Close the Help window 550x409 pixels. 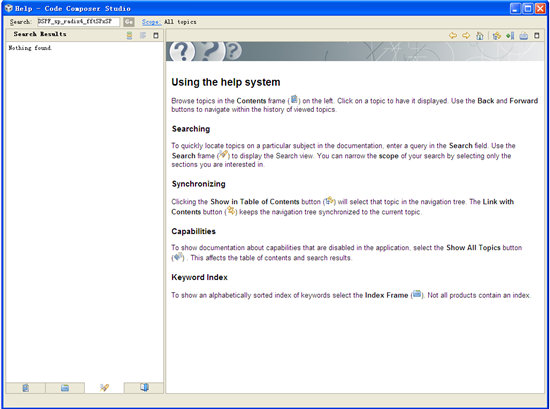click(x=540, y=8)
